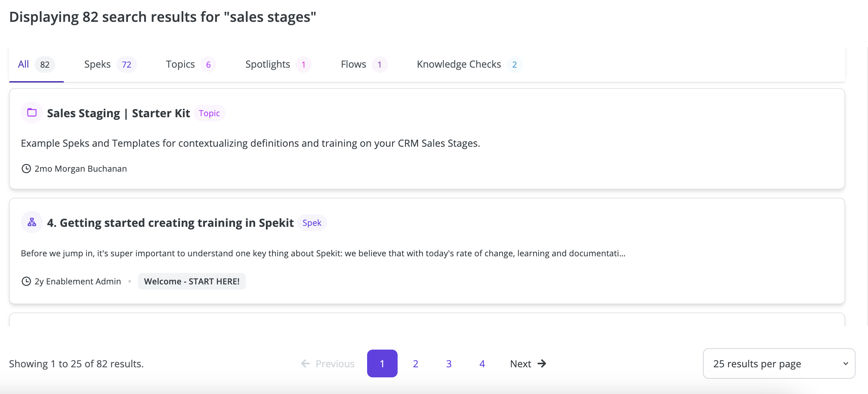Click the 72 count badge beside Speks
The width and height of the screenshot is (868, 394).
[x=127, y=65]
